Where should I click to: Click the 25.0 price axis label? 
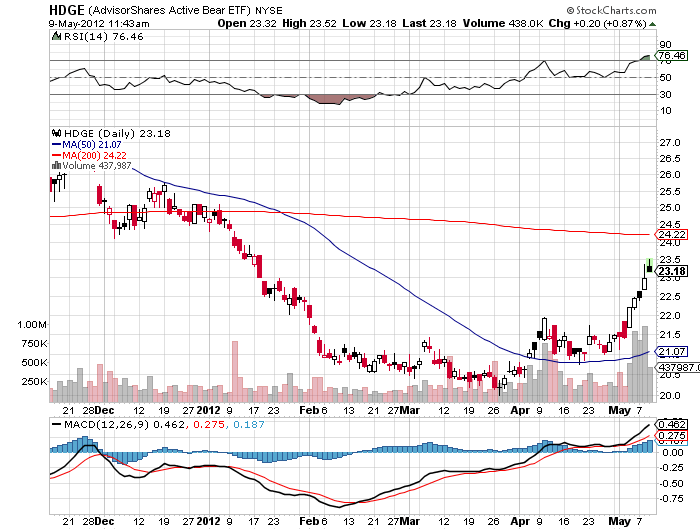click(x=670, y=208)
